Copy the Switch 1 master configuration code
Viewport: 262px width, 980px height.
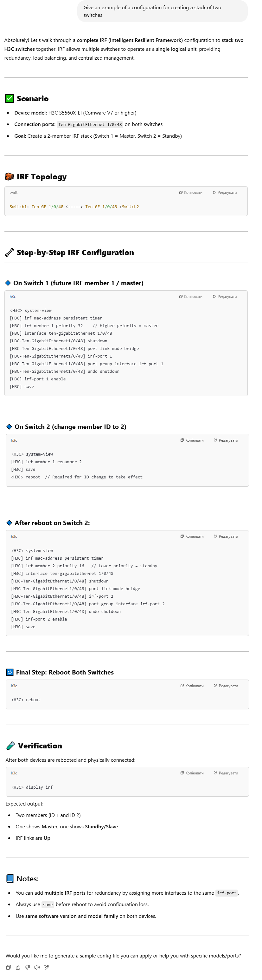point(191,296)
